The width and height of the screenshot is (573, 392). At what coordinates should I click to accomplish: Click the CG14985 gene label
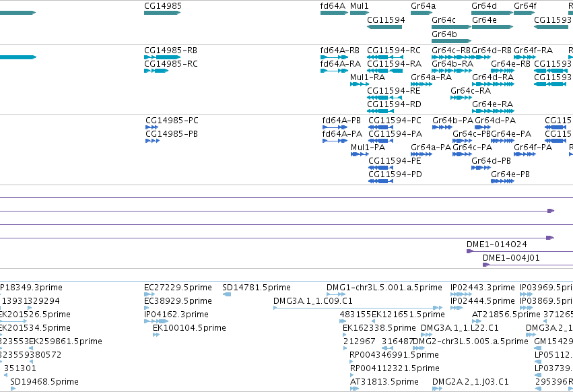[163, 6]
